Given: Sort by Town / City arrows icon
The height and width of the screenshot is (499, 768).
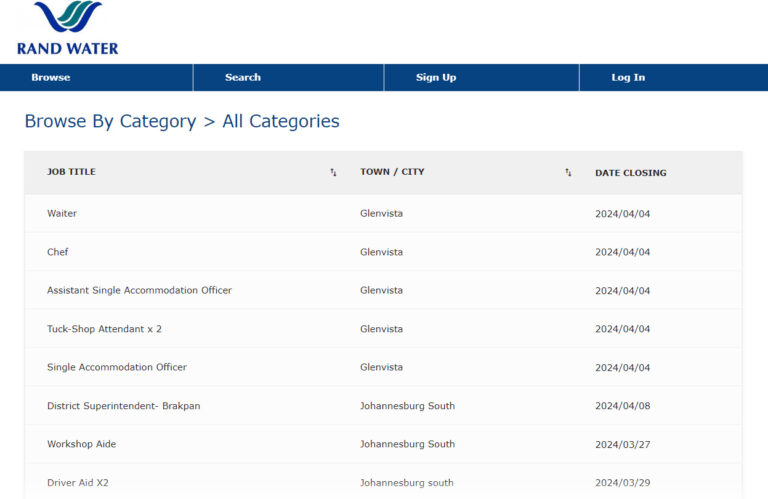Looking at the screenshot, I should pyautogui.click(x=568, y=173).
